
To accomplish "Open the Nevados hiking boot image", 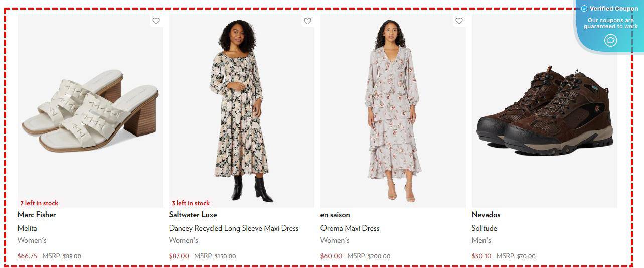I will 545,111.
